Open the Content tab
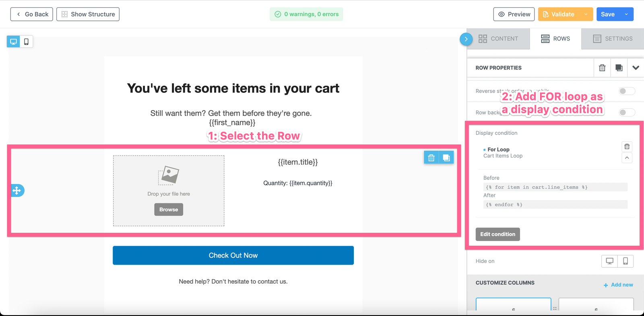644x316 pixels. point(498,39)
